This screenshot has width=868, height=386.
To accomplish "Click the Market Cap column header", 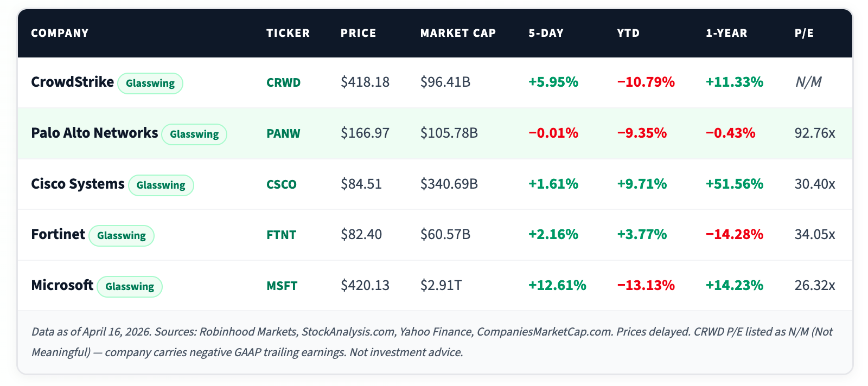I will pyautogui.click(x=458, y=33).
